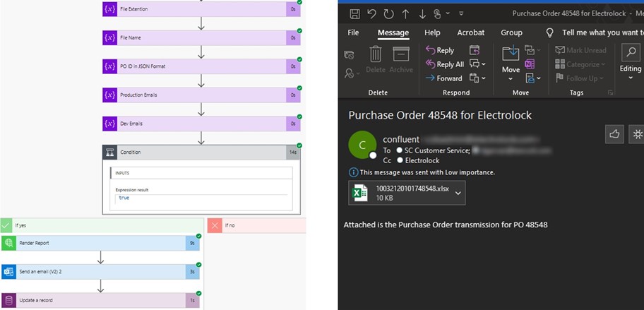Viewport: 644px width, 310px height.
Task: Click Mark Unread in Tags group
Action: (580, 50)
